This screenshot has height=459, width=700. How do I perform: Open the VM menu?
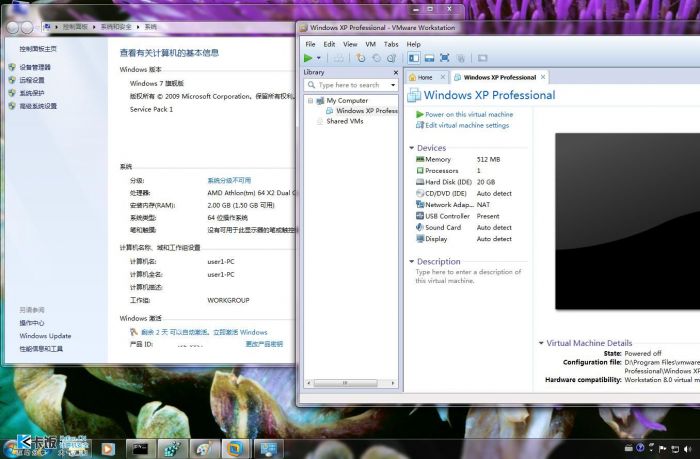(371, 44)
